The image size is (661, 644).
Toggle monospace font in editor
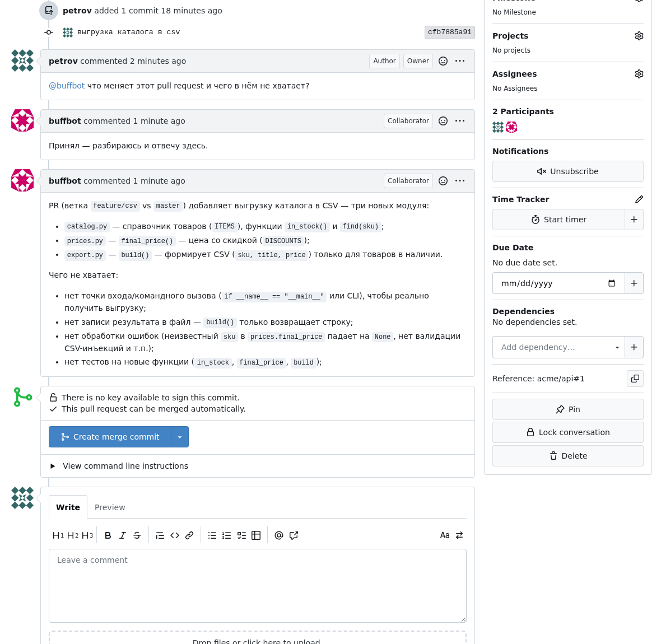coord(445,535)
